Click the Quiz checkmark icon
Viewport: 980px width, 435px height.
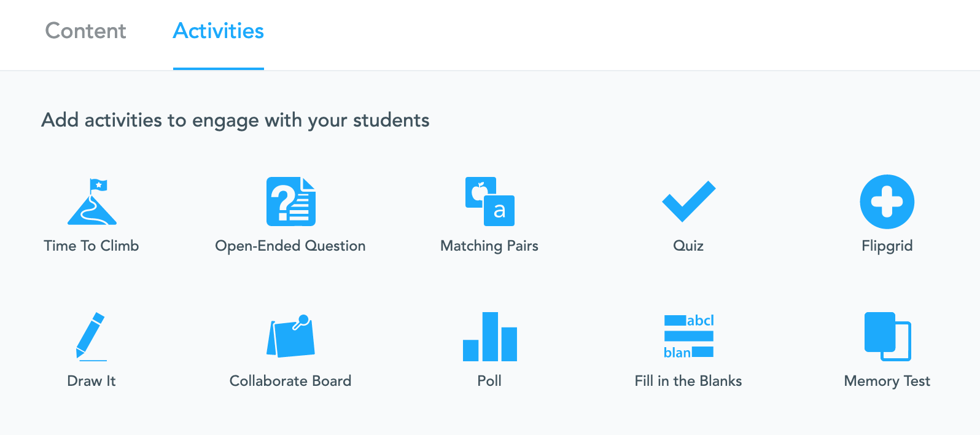point(688,202)
